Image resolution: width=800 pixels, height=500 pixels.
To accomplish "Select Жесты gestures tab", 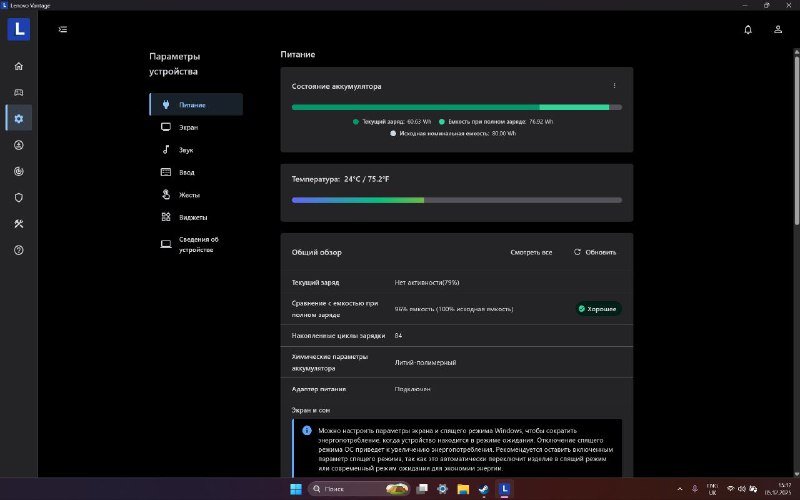I will pos(196,195).
